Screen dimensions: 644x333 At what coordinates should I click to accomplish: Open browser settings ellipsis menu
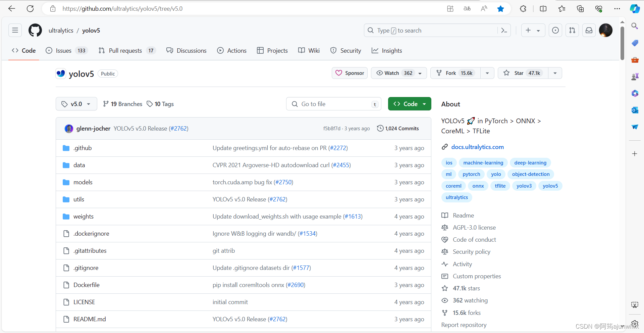click(x=617, y=9)
